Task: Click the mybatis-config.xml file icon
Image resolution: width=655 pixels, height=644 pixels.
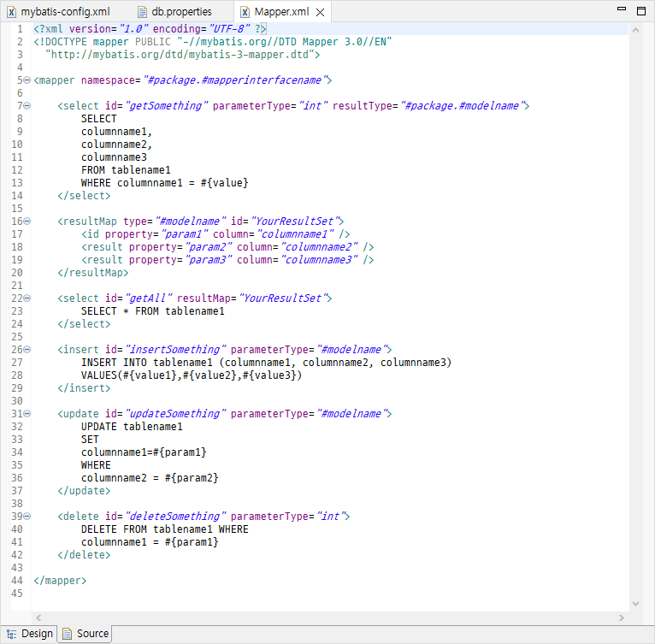Action: click(12, 12)
